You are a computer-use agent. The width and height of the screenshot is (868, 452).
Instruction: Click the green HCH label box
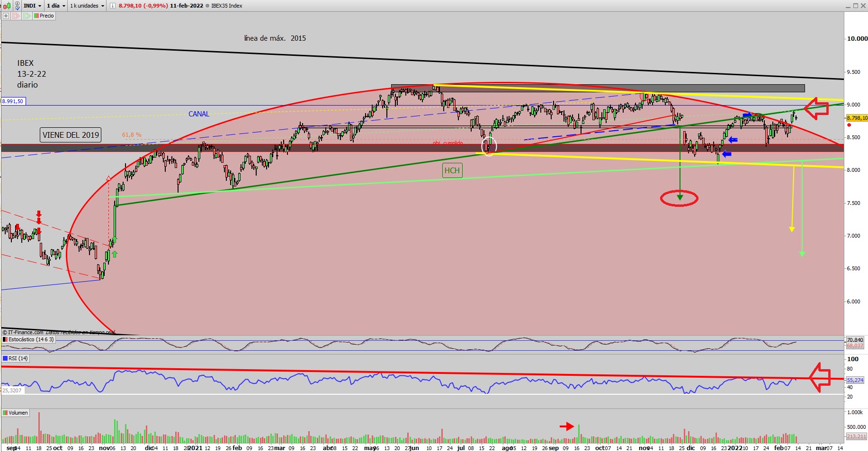[452, 170]
